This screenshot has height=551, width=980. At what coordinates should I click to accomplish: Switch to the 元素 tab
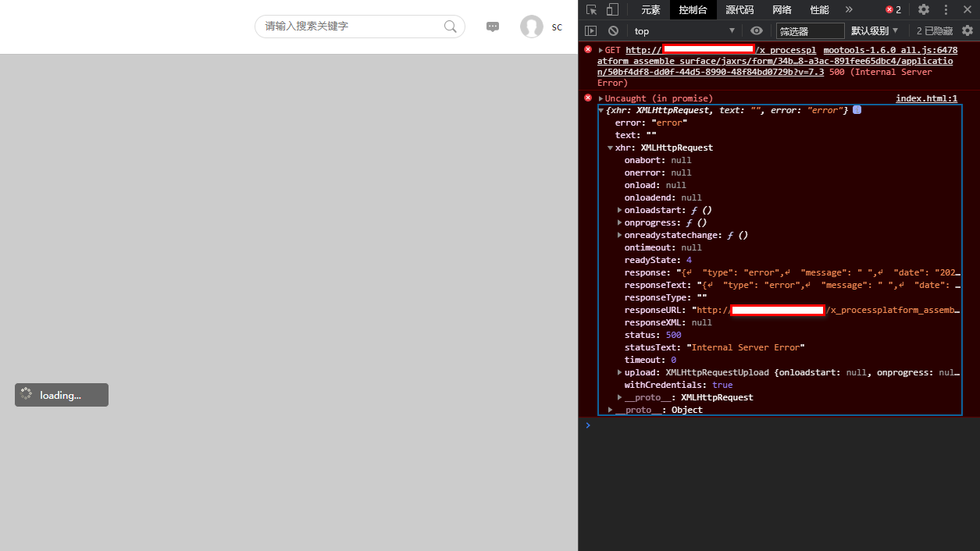pyautogui.click(x=650, y=10)
